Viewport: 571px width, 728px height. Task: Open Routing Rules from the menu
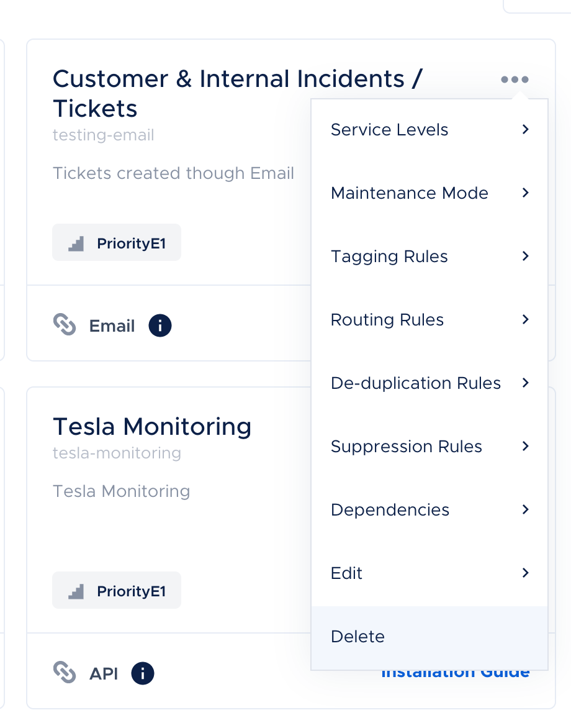[387, 320]
